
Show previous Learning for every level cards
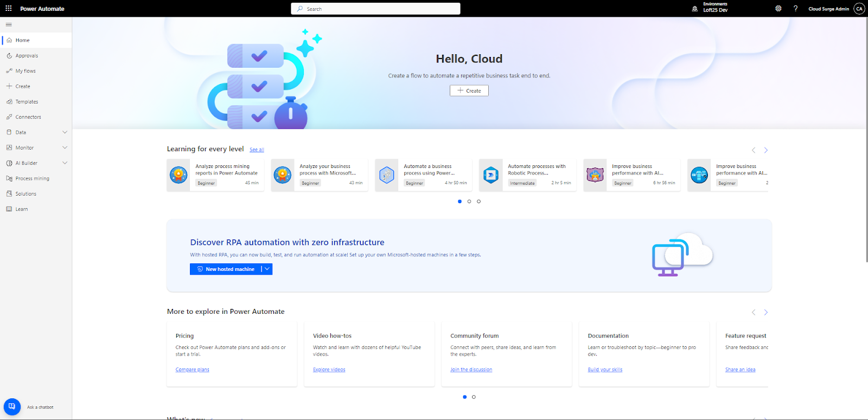coord(754,150)
